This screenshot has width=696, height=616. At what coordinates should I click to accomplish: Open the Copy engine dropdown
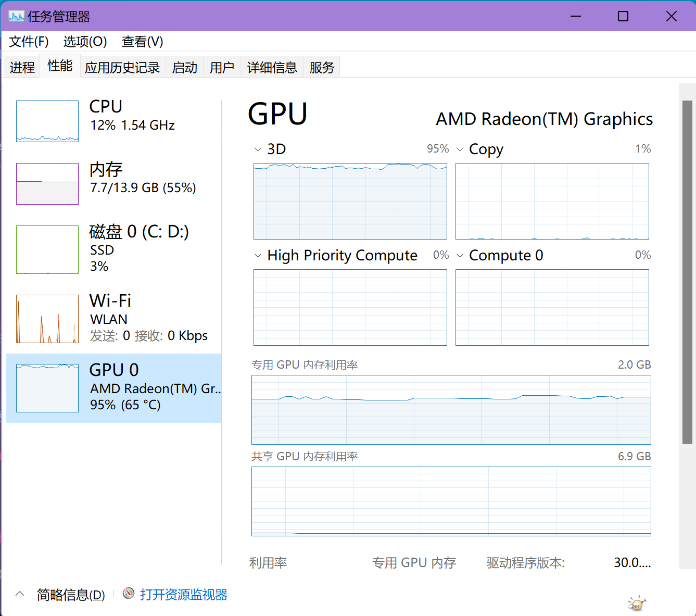tap(460, 149)
